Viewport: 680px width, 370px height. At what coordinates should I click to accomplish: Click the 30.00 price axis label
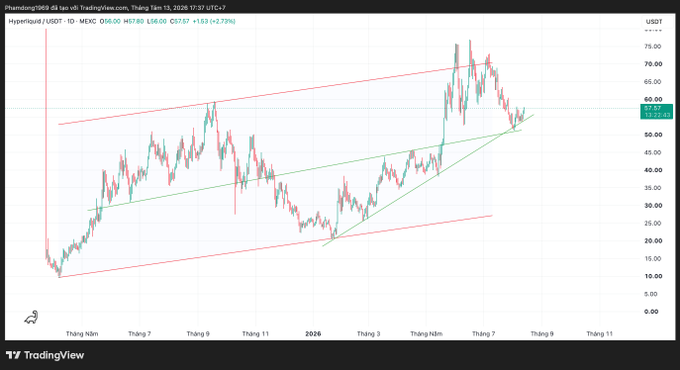click(653, 206)
